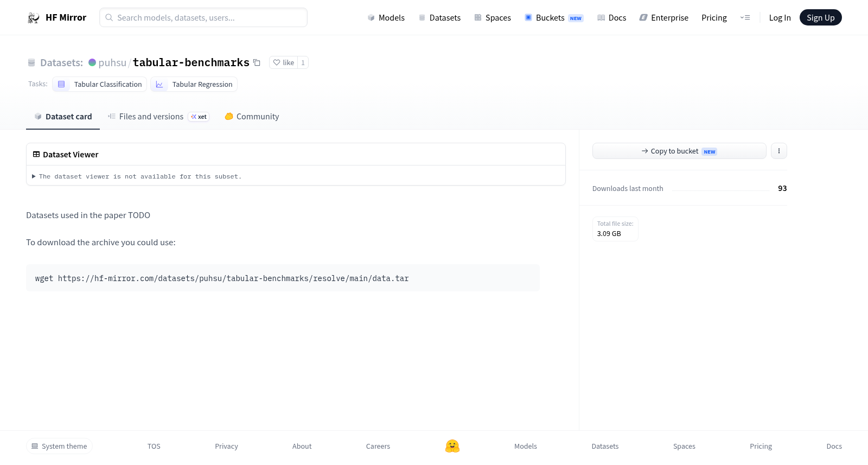The width and height of the screenshot is (868, 465).
Task: Open the Pricing nav item
Action: (x=714, y=18)
